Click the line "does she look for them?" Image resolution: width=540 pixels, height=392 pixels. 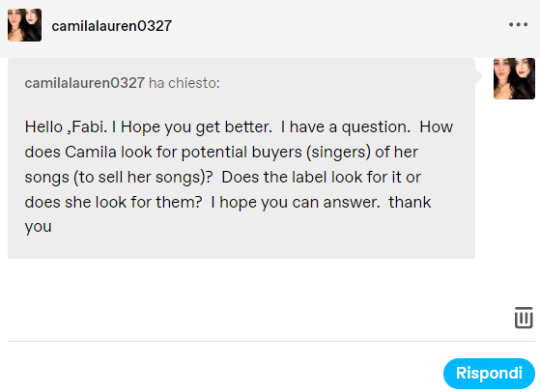[x=113, y=202]
